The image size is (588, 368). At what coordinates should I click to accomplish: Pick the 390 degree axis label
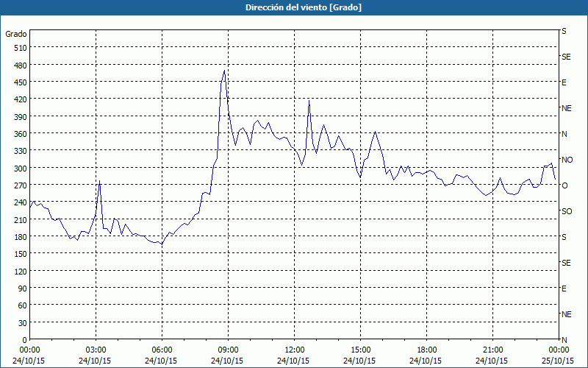pyautogui.click(x=21, y=117)
